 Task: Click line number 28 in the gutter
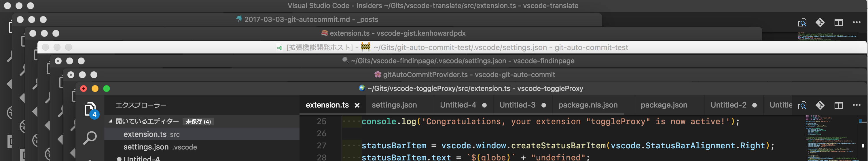click(321, 157)
